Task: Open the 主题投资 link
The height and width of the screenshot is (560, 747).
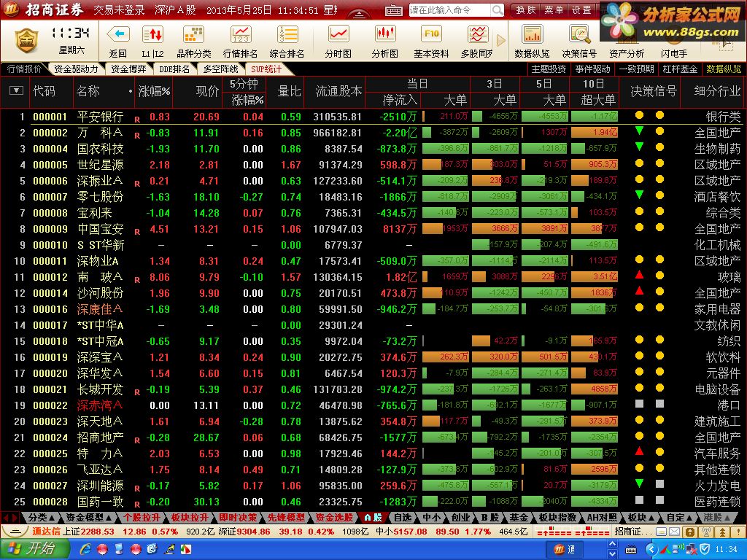Action: point(549,69)
